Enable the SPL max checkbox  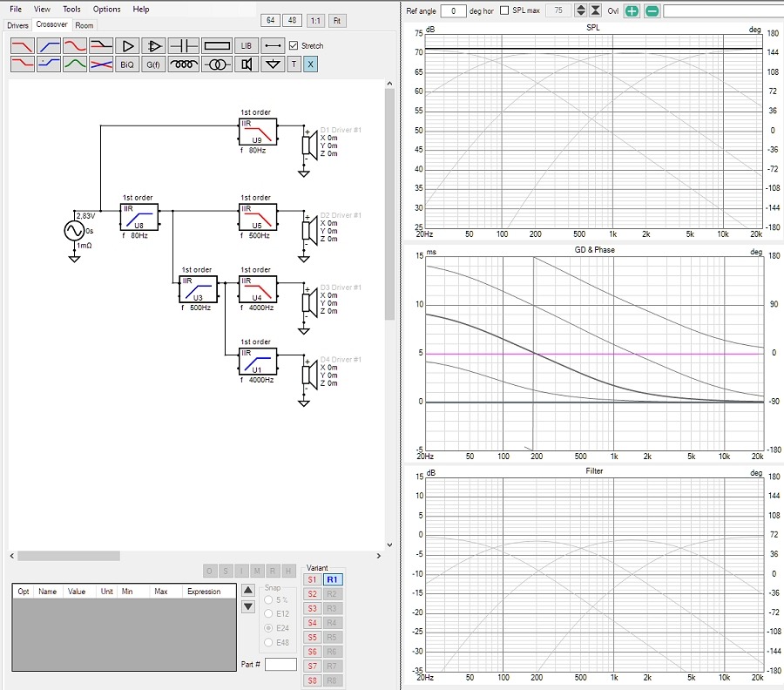504,10
